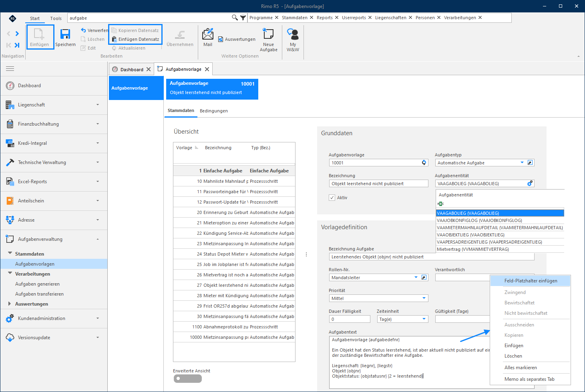Open the Zeiteinheit dropdown
Image resolution: width=585 pixels, height=392 pixels.
[x=424, y=319]
